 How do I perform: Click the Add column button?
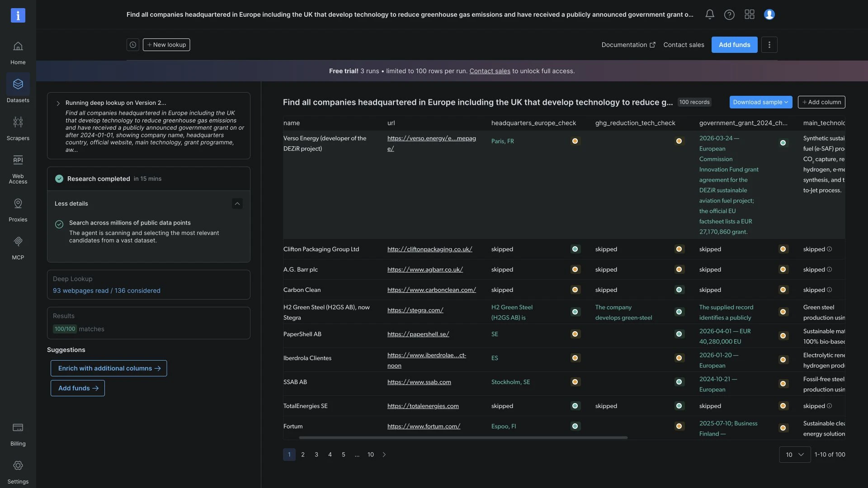[x=821, y=102]
